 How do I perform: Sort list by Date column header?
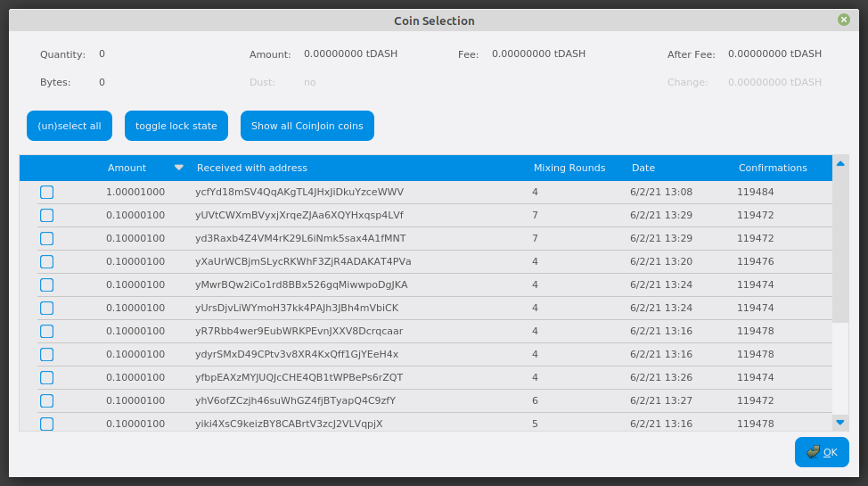coord(643,168)
